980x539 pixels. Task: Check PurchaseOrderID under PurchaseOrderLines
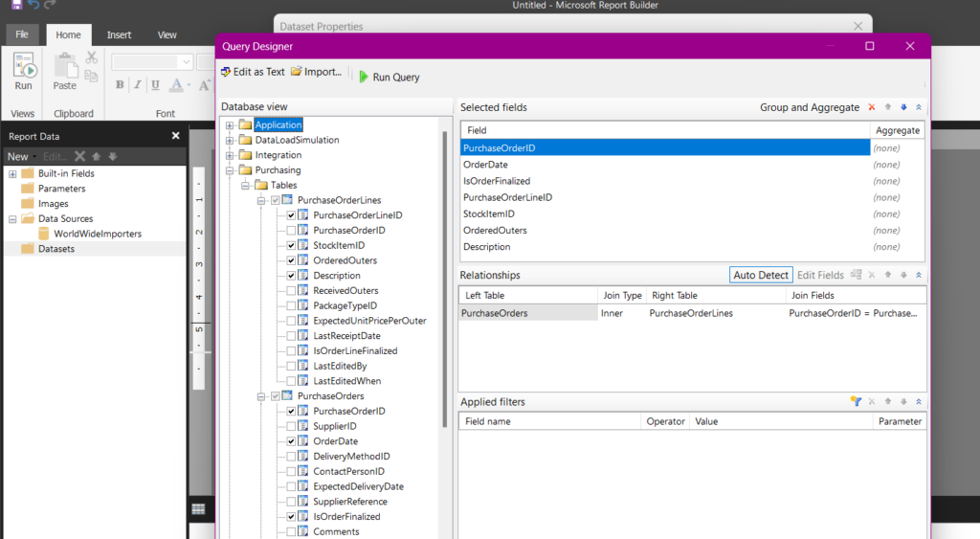[x=291, y=230]
